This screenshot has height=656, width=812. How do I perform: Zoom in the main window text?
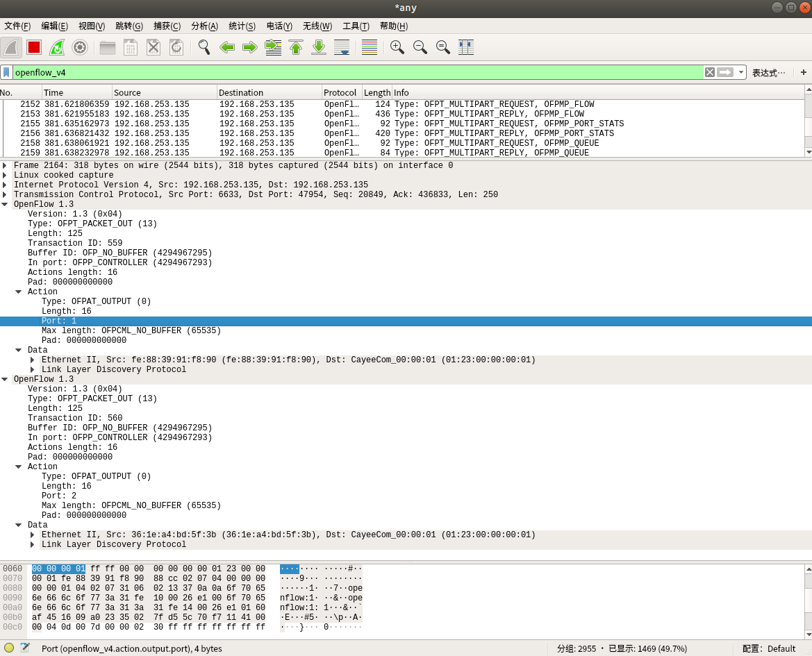397,48
